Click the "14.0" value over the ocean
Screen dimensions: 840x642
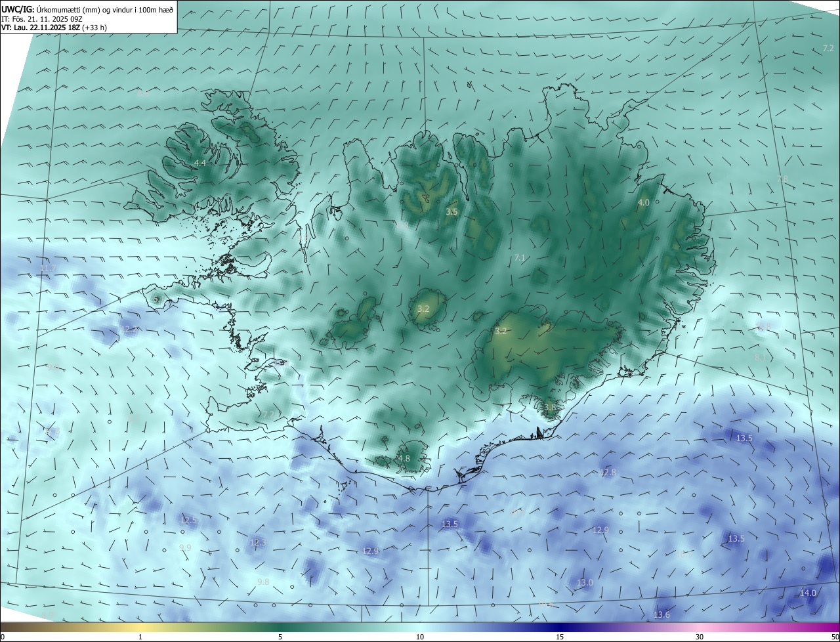[x=808, y=593]
